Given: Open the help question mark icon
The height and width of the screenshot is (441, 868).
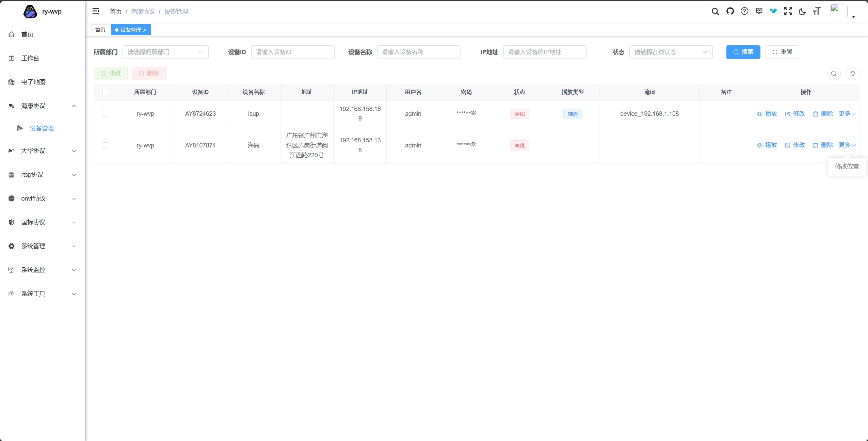Looking at the screenshot, I should pos(744,11).
